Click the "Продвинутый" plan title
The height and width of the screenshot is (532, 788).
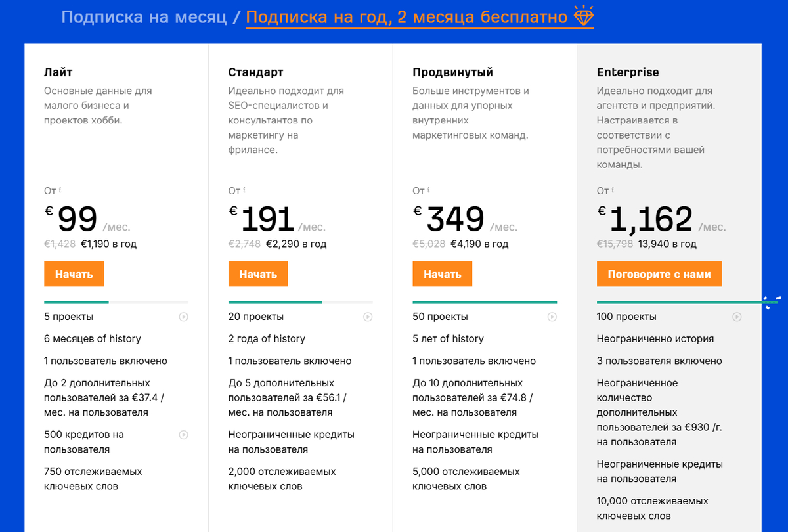pyautogui.click(x=452, y=72)
